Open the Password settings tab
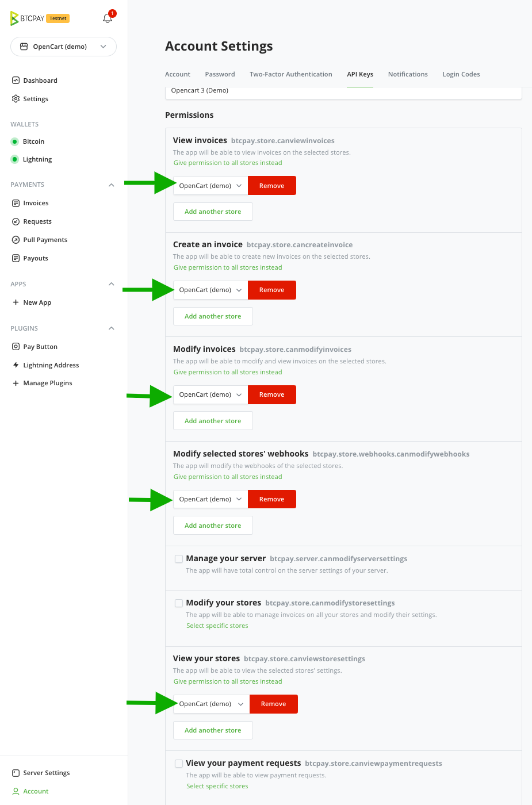This screenshot has width=532, height=805. pos(220,74)
